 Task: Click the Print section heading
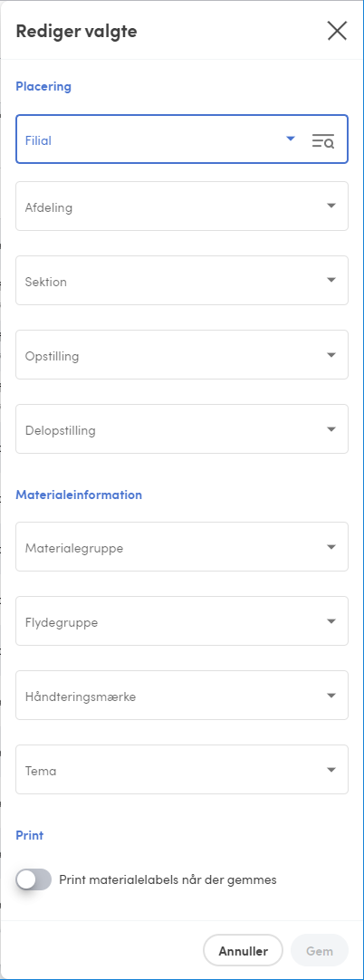(29, 835)
